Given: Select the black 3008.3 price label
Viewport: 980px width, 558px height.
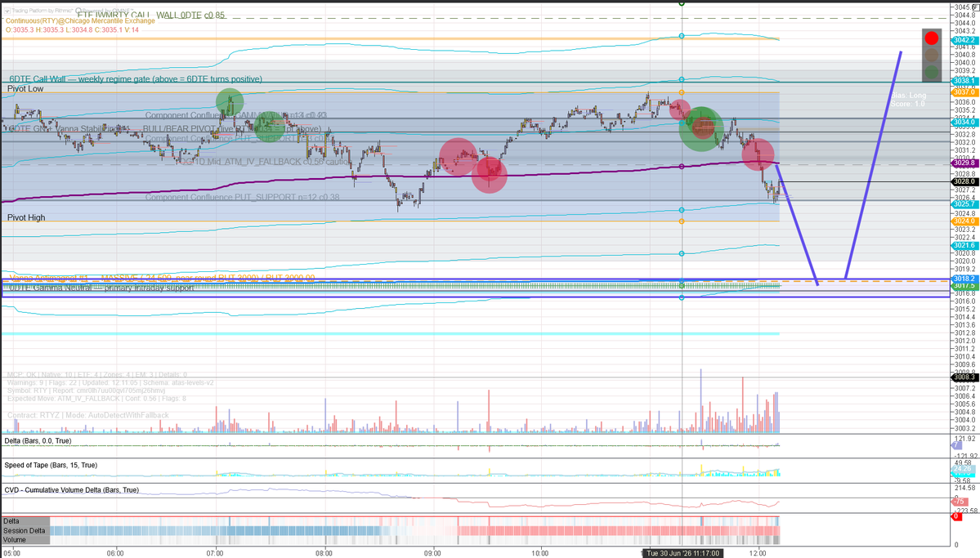Looking at the screenshot, I should point(964,377).
